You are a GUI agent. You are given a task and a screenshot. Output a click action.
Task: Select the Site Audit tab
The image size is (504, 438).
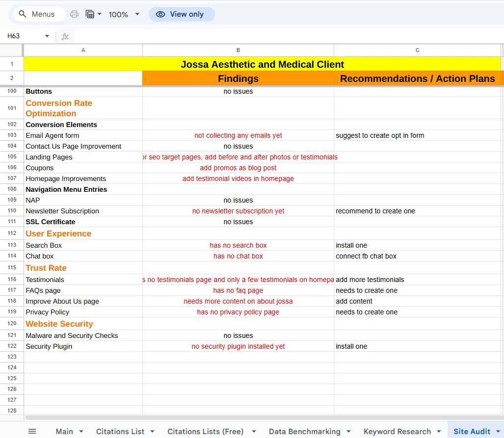point(472,431)
